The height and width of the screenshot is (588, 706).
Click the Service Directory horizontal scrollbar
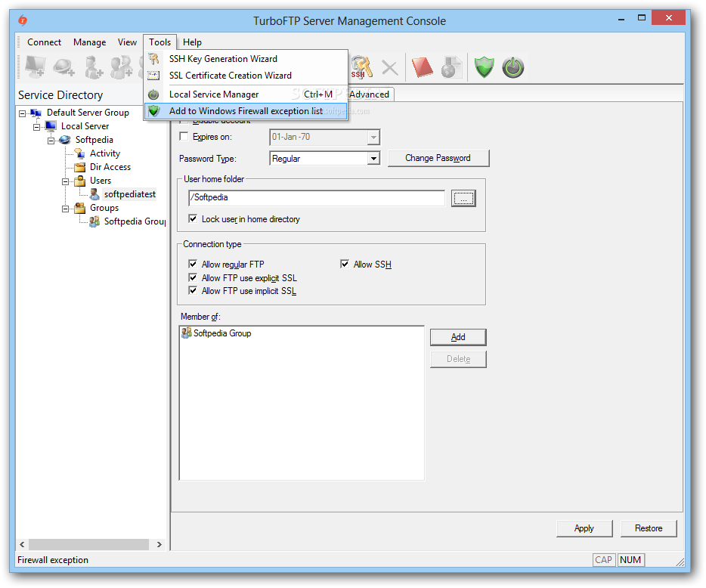88,544
